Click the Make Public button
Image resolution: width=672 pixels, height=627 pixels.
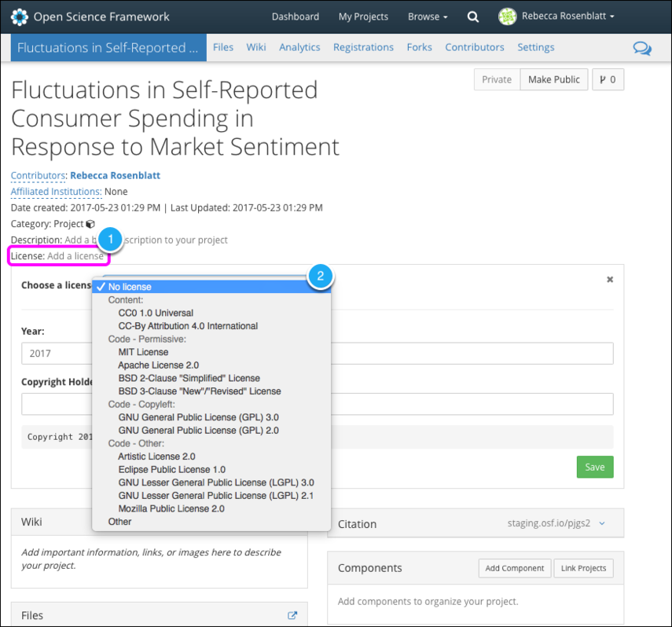[554, 79]
